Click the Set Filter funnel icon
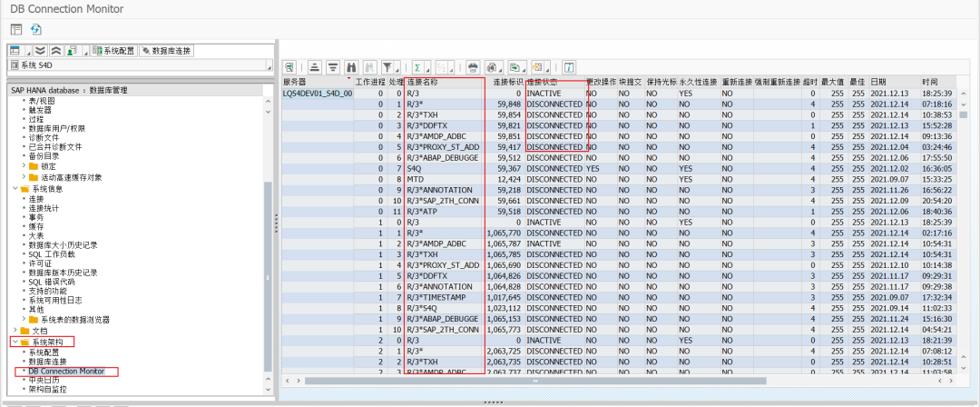Image resolution: width=980 pixels, height=407 pixels. click(x=388, y=67)
